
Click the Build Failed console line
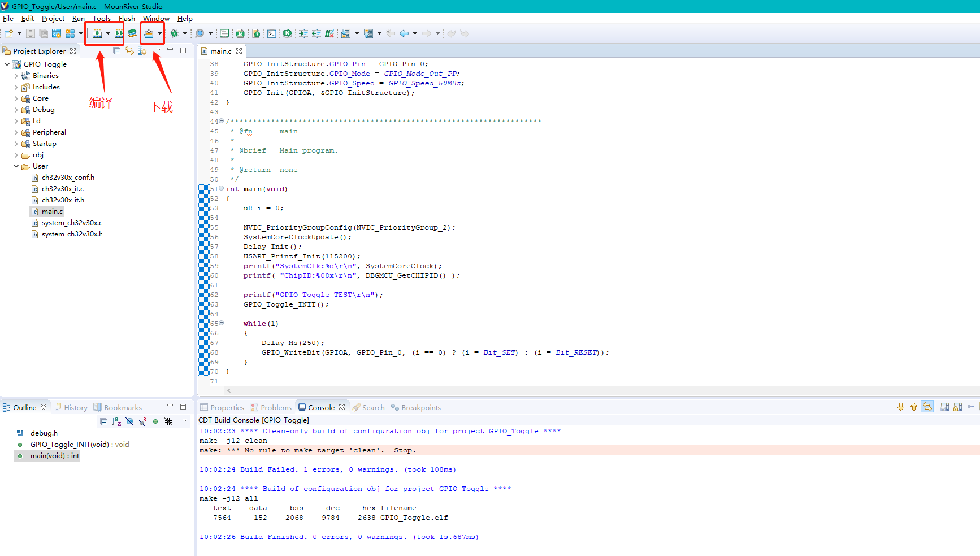click(x=328, y=469)
